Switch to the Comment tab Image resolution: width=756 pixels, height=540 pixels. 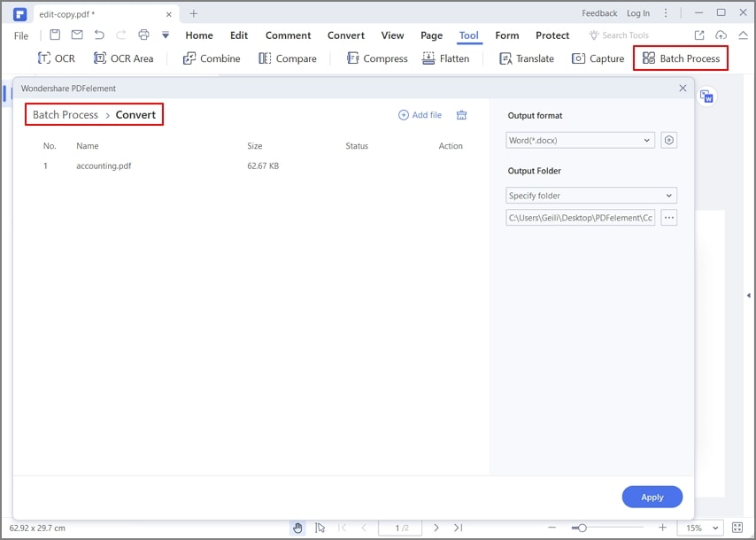point(288,35)
